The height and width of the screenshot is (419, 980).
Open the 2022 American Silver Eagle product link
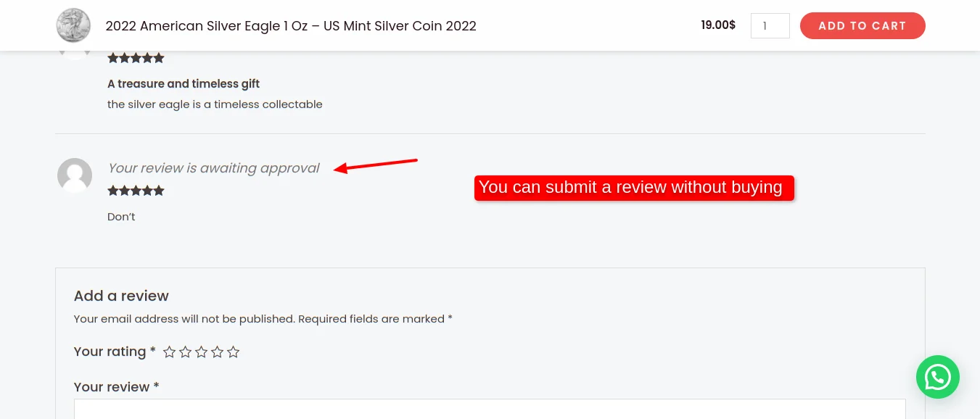tap(291, 26)
